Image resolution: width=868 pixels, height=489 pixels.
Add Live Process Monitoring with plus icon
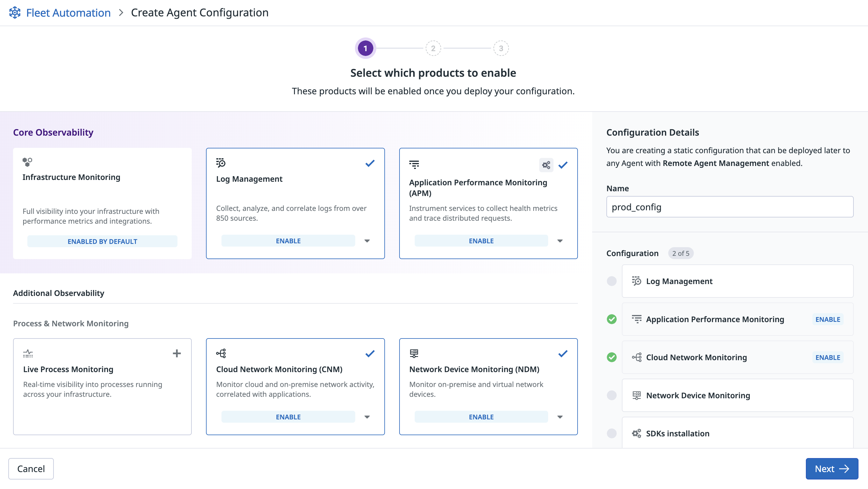pyautogui.click(x=177, y=353)
